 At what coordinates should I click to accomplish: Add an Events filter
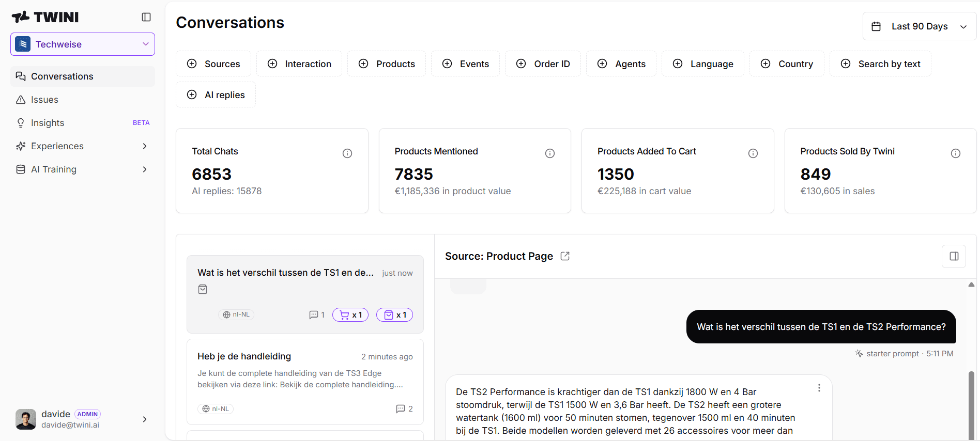(466, 64)
